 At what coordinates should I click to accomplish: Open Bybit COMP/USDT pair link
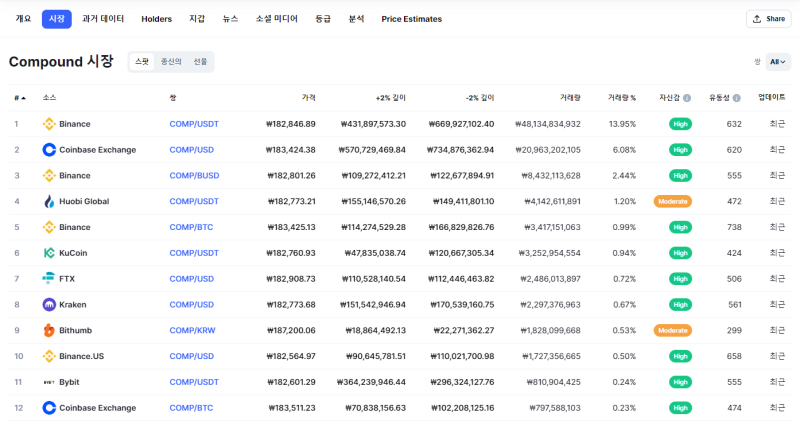click(x=194, y=382)
